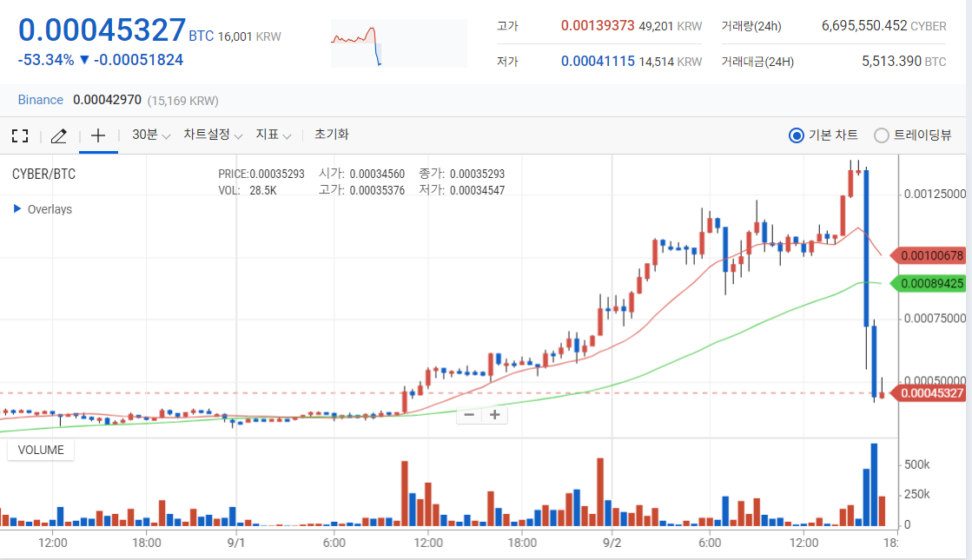Open the 지표 indicators dropdown
The height and width of the screenshot is (560, 972).
click(x=274, y=135)
